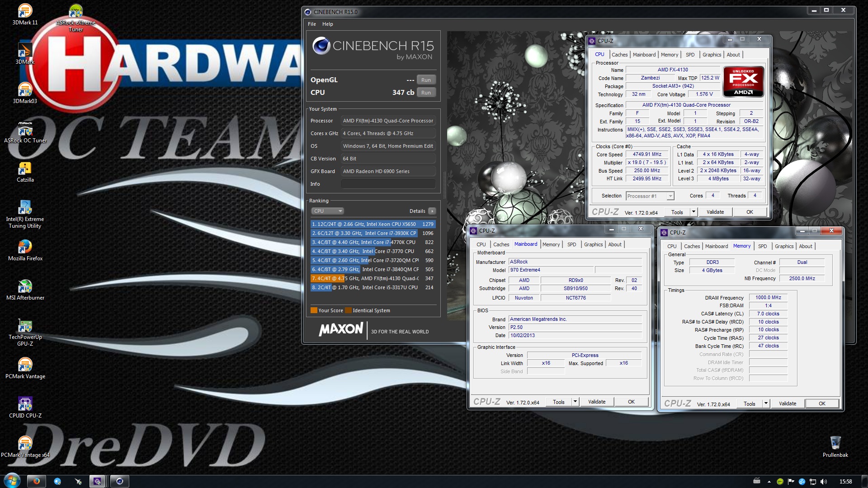Viewport: 868px width, 488px height.
Task: Open Mainboard tab in top CPU-Z window
Action: click(644, 55)
